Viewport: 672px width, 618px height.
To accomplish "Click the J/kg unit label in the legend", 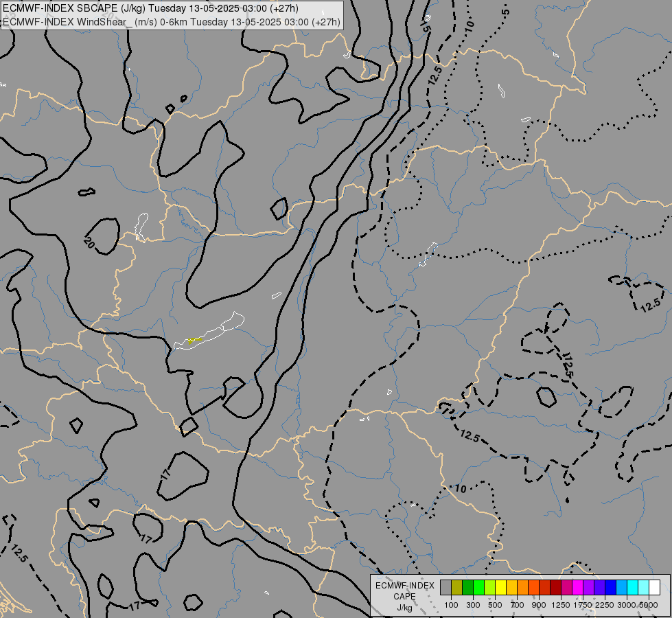I will (404, 608).
